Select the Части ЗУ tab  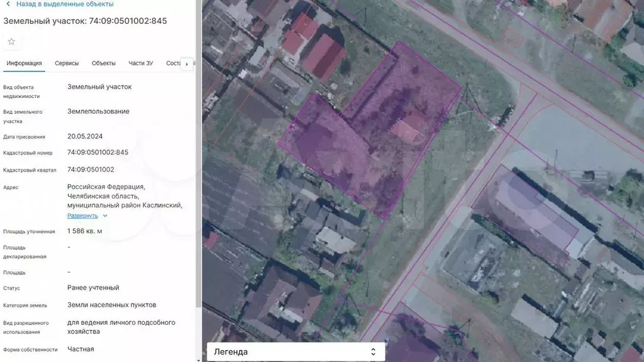coord(141,63)
